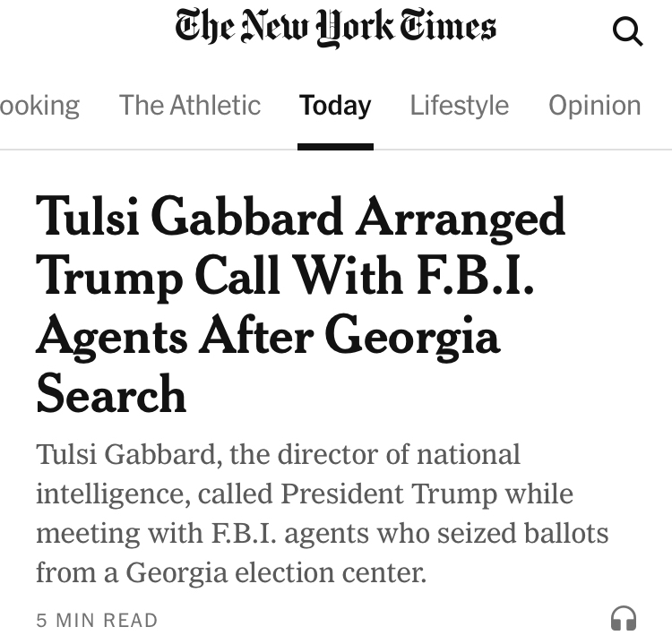
Task: Open the Opinion tab
Action: coord(594,105)
